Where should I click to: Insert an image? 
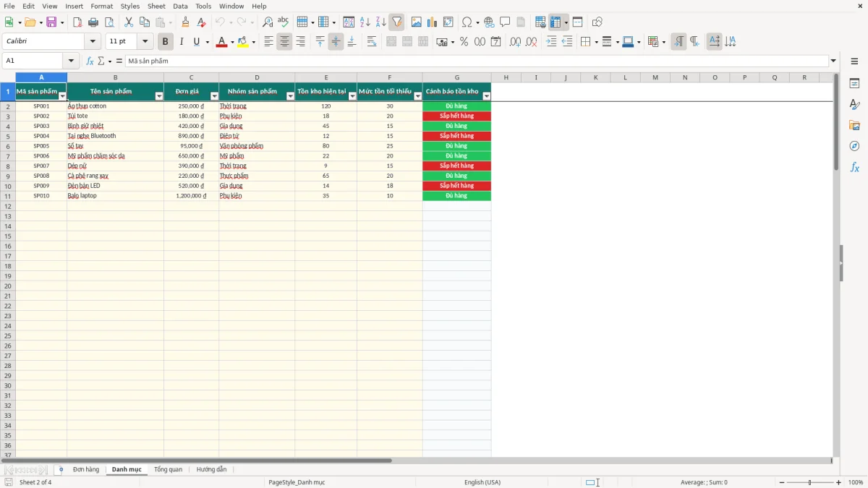(417, 22)
